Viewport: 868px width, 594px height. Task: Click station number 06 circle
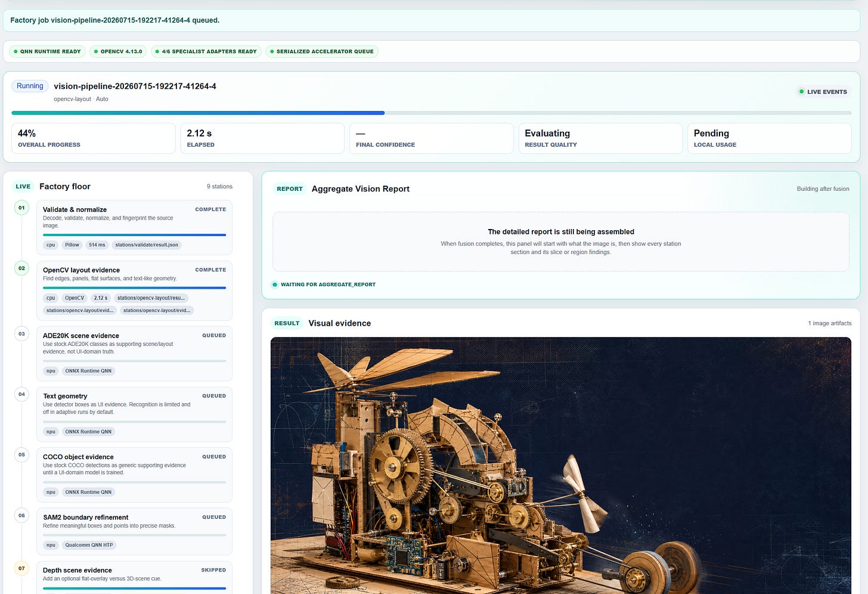click(21, 515)
